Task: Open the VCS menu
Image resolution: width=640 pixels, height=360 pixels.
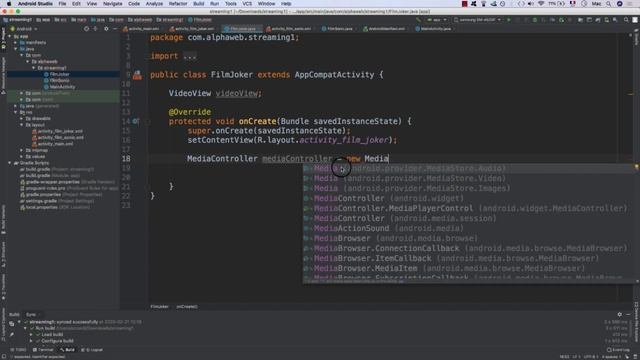Action: click(x=247, y=4)
